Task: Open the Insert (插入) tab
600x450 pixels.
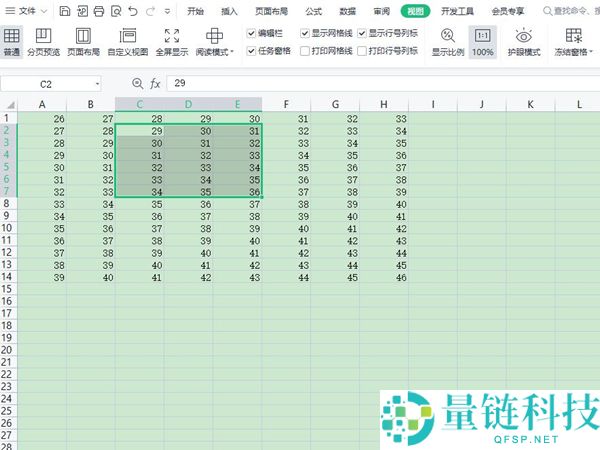Action: coord(229,11)
